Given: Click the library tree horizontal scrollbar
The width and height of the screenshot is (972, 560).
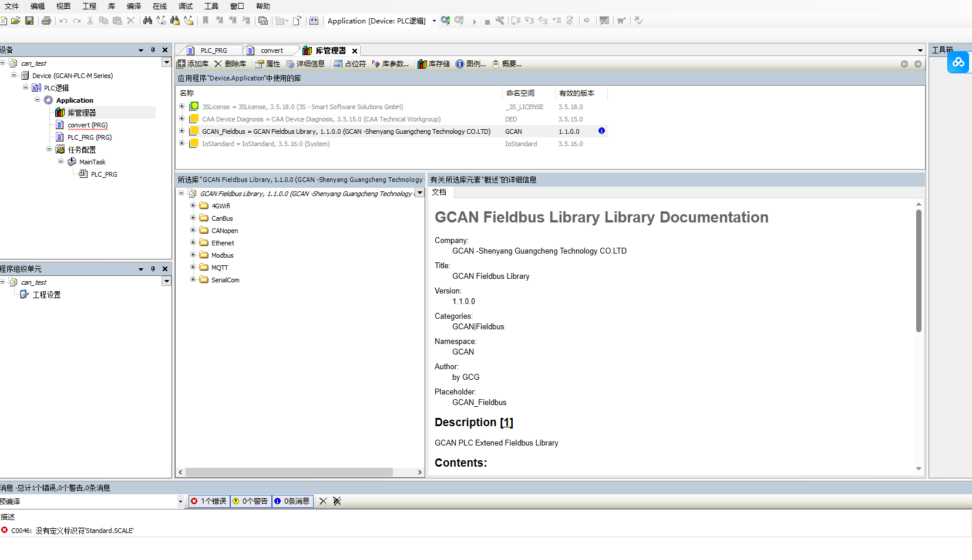Looking at the screenshot, I should pyautogui.click(x=289, y=473).
